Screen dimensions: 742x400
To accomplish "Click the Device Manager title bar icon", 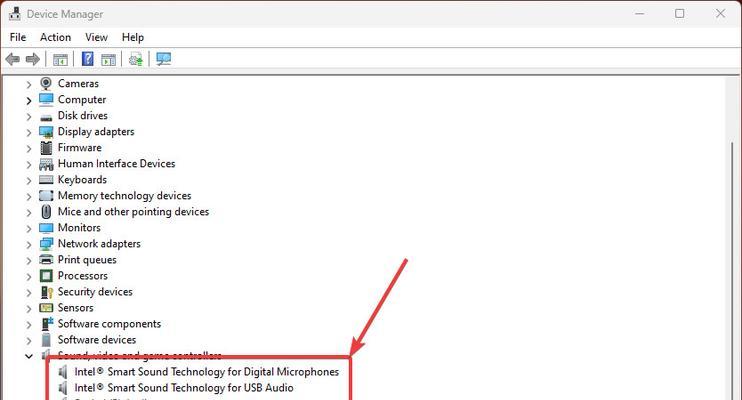I will (x=15, y=14).
